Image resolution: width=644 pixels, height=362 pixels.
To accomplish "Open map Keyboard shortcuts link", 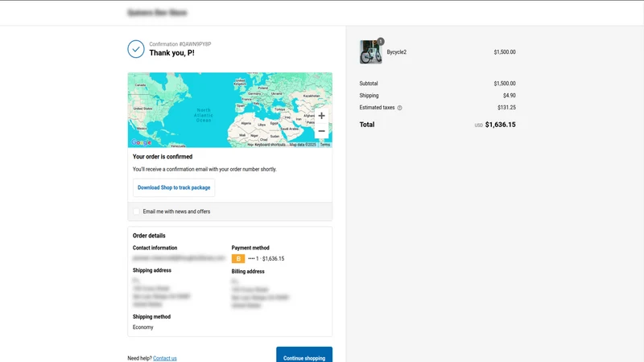I will point(270,145).
